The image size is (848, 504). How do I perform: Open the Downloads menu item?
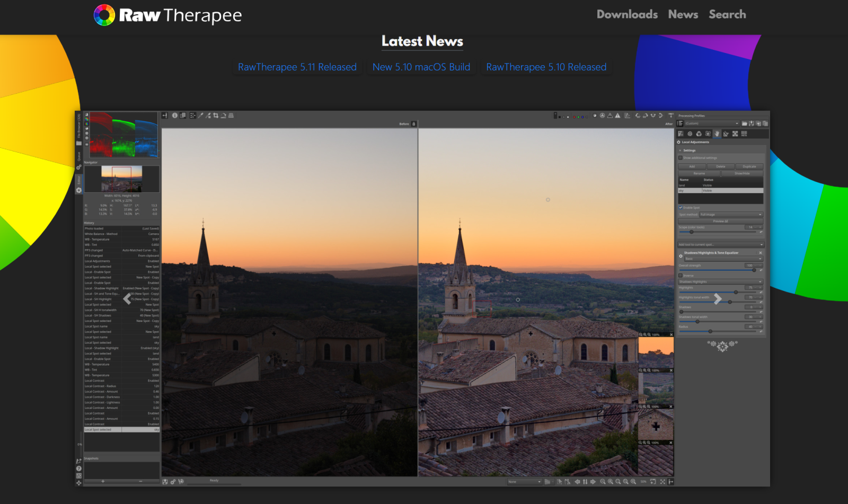[x=627, y=14]
